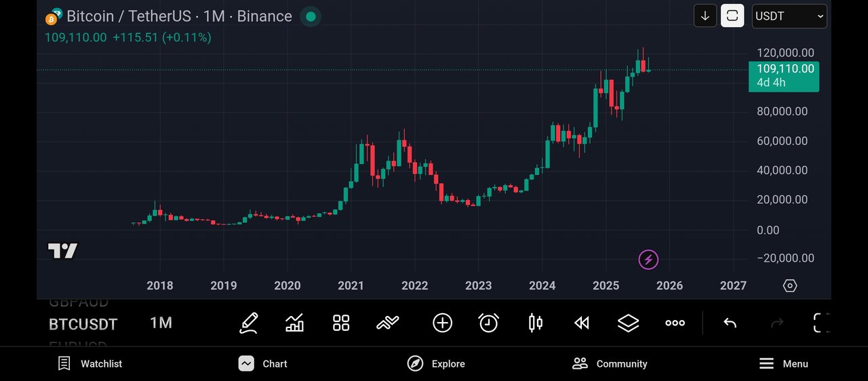This screenshot has width=868, height=381.
Task: Tap the 120,000.00 price axis label
Action: 785,53
